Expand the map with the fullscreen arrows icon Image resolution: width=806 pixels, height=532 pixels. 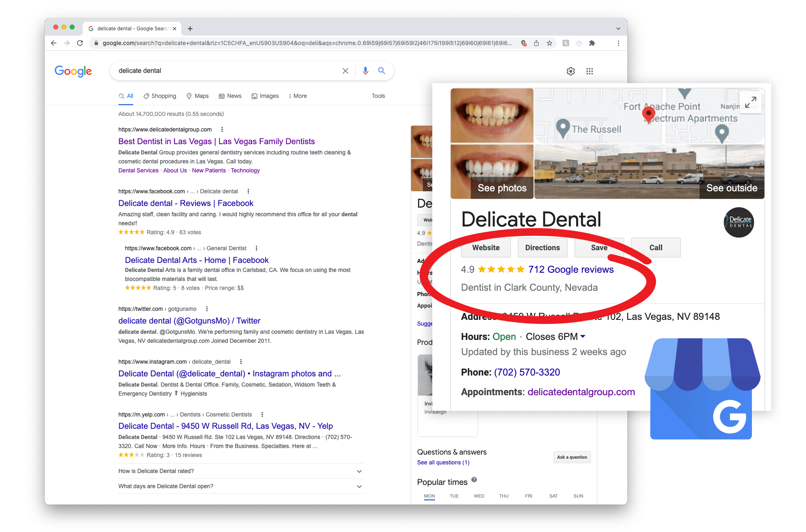pyautogui.click(x=751, y=102)
